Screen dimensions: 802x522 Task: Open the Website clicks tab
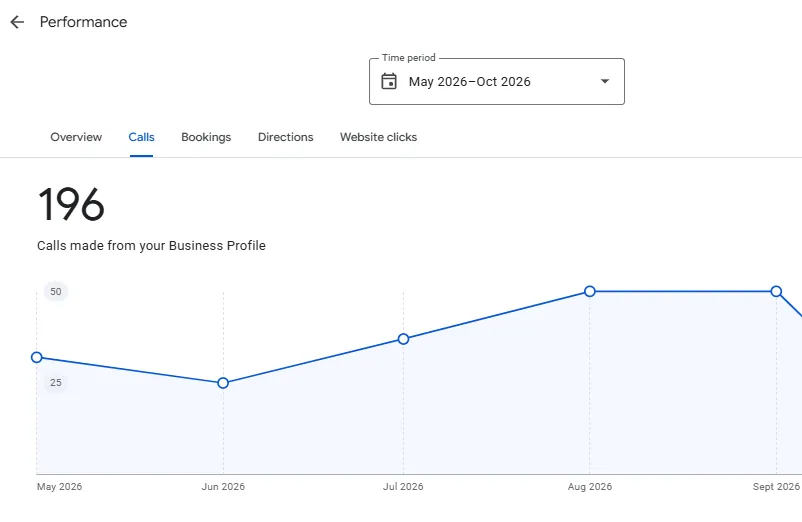click(x=378, y=137)
